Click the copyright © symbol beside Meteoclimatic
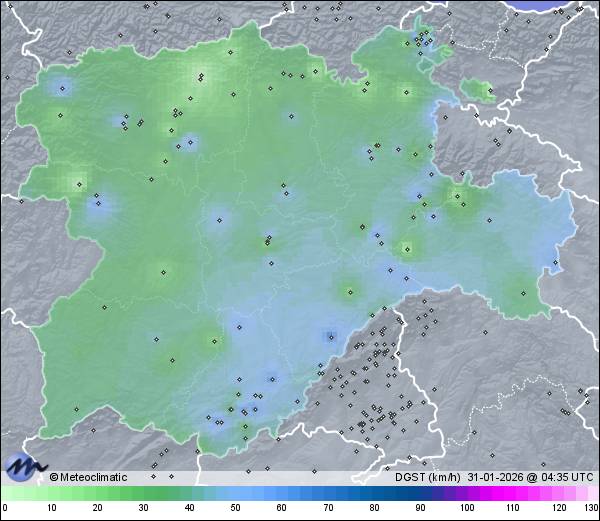 (x=54, y=477)
